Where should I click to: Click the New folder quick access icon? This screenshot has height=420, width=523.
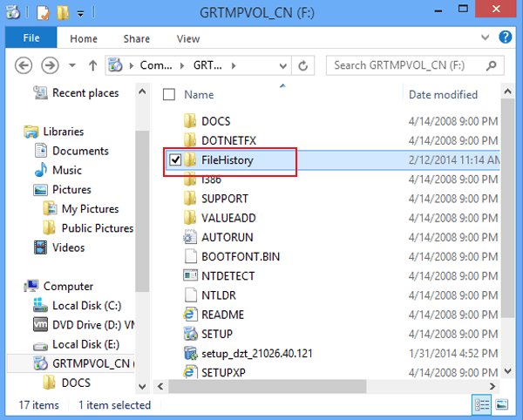click(63, 13)
